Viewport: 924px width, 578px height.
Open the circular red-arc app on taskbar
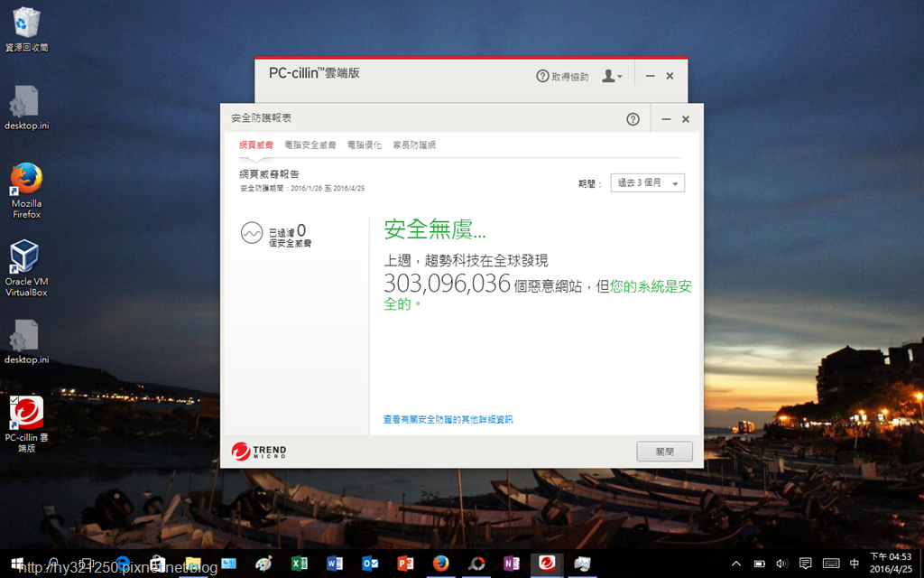[x=476, y=564]
